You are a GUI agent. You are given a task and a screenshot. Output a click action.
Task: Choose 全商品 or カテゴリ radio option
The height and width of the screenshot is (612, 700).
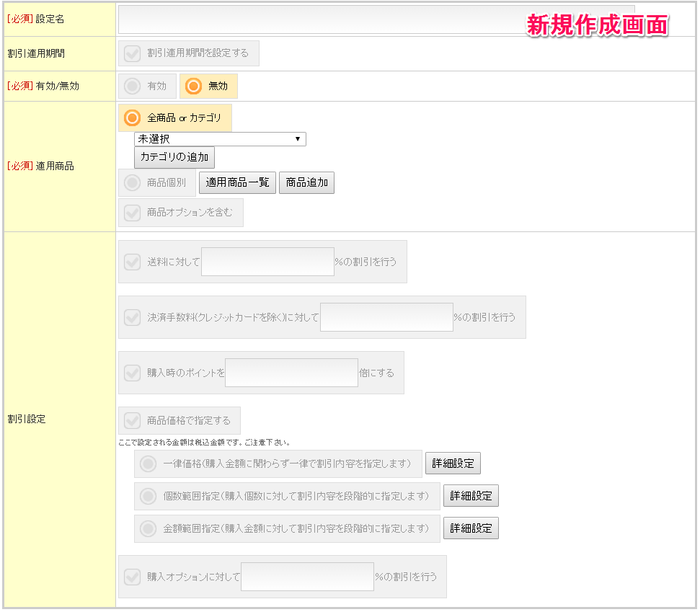point(133,117)
